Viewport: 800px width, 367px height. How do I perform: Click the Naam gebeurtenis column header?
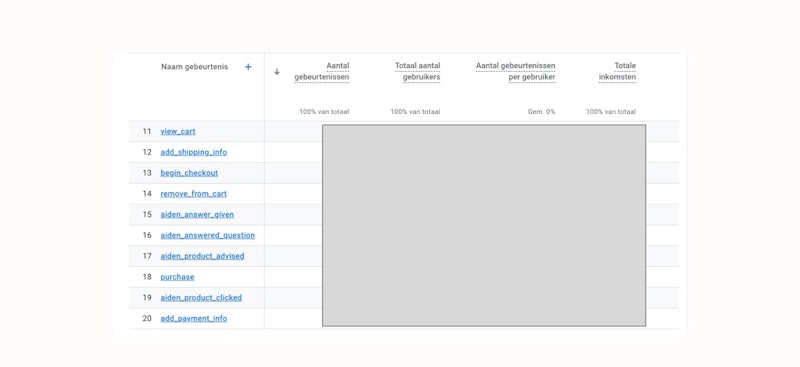pos(194,67)
